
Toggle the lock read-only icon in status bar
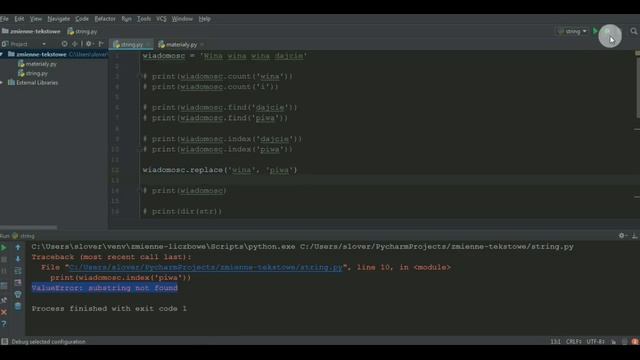614,342
